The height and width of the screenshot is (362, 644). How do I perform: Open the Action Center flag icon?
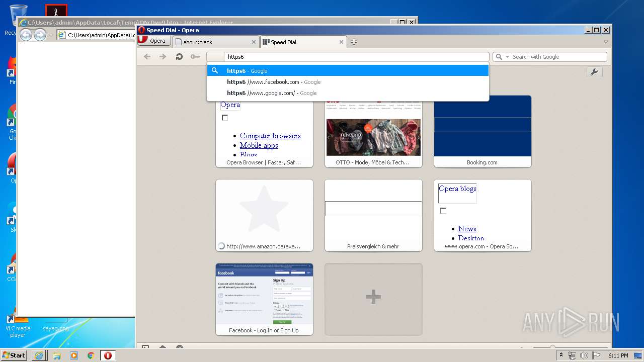pos(596,355)
